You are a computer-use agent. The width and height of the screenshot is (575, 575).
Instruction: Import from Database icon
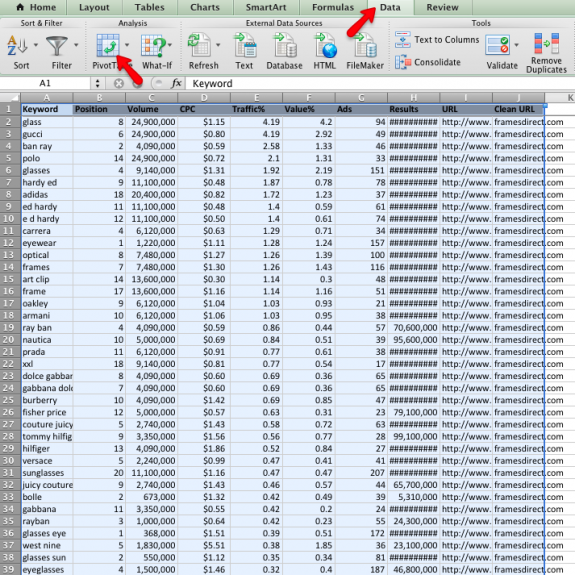coord(285,46)
